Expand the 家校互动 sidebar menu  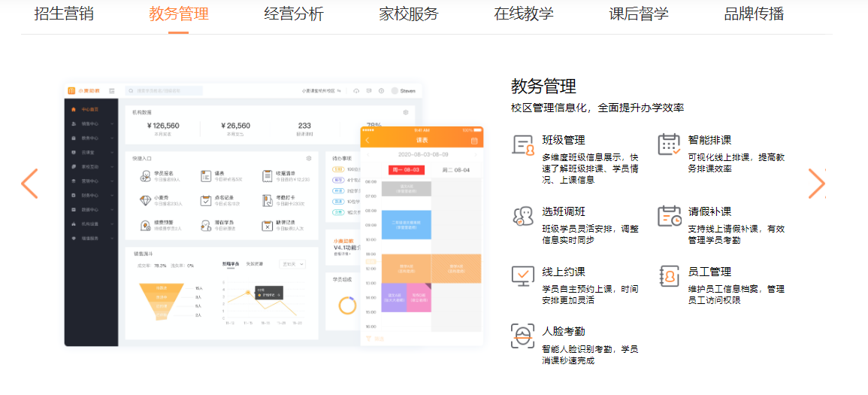tap(92, 167)
